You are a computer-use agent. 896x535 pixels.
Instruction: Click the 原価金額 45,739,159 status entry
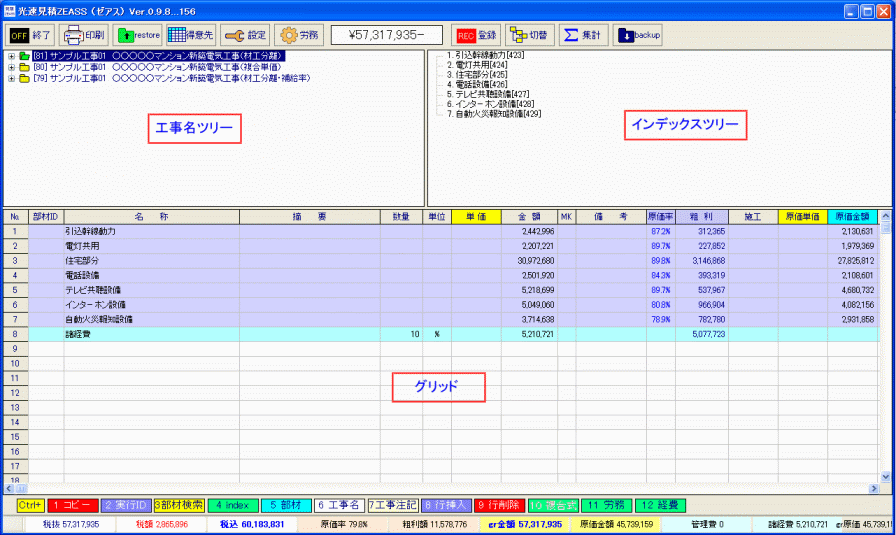coord(616,524)
